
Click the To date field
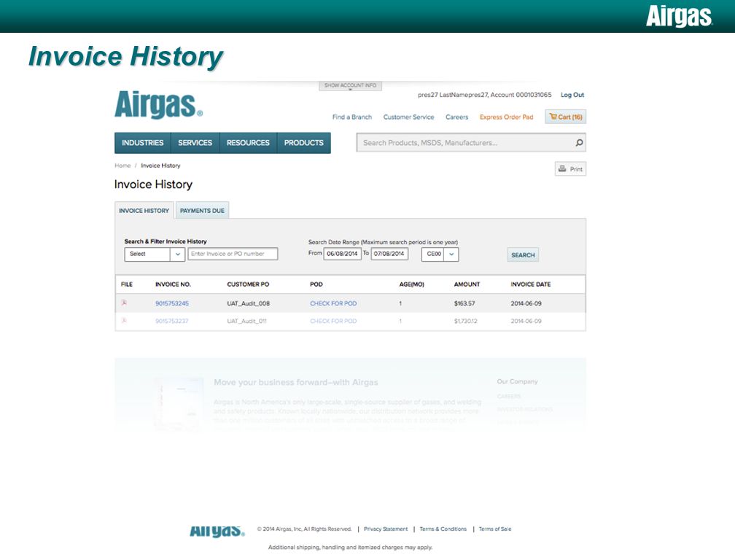tap(389, 254)
